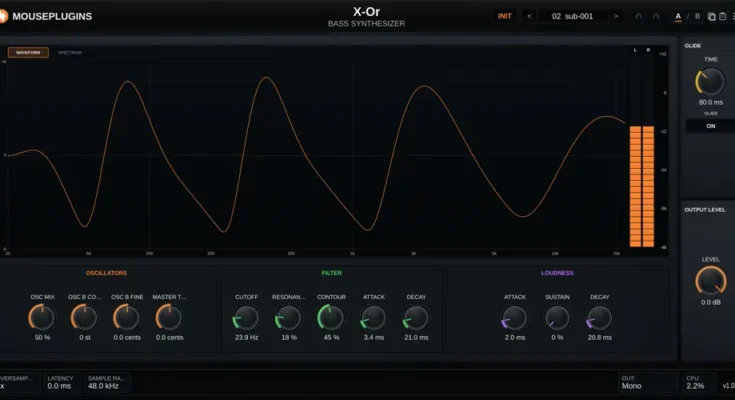Click the 23.9 Hz cutoff value
The image size is (735, 400).
(x=246, y=338)
